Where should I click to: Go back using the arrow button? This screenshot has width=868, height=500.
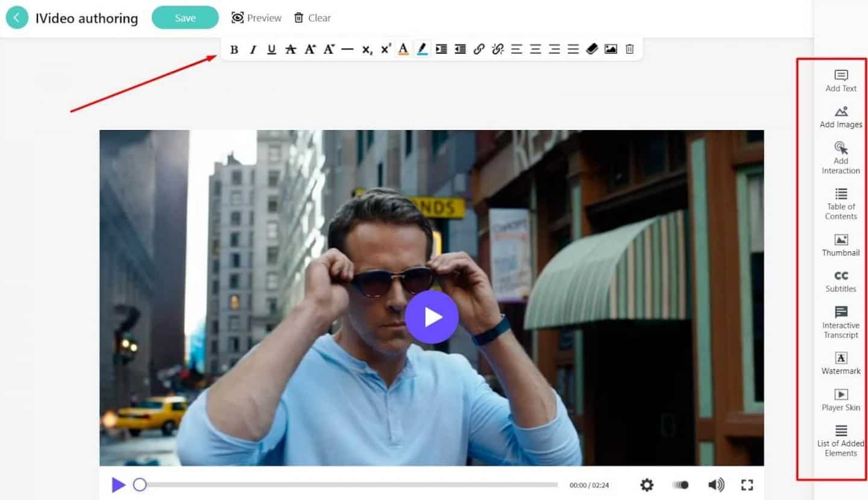pyautogui.click(x=17, y=18)
